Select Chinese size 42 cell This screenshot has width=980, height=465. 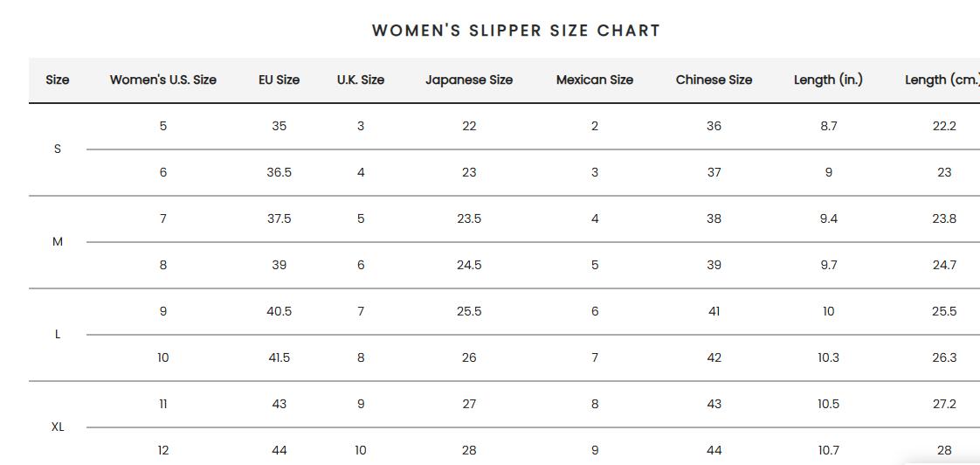(714, 357)
